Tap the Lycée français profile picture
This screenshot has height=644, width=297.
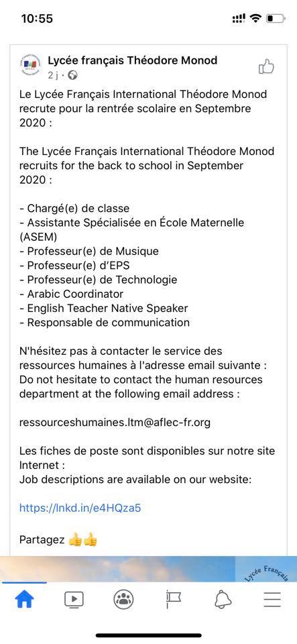pos(30,65)
